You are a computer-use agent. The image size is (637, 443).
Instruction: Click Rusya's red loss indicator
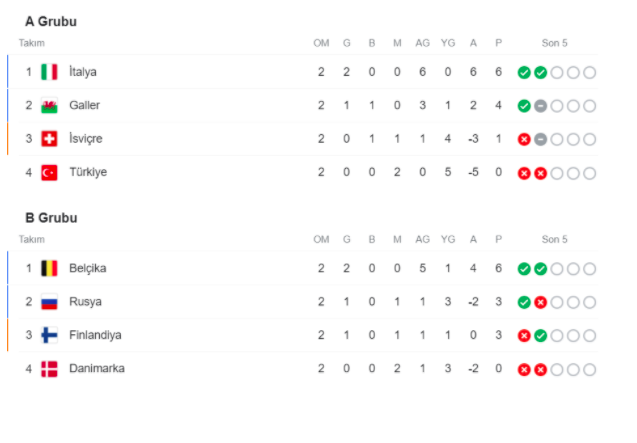coord(540,302)
